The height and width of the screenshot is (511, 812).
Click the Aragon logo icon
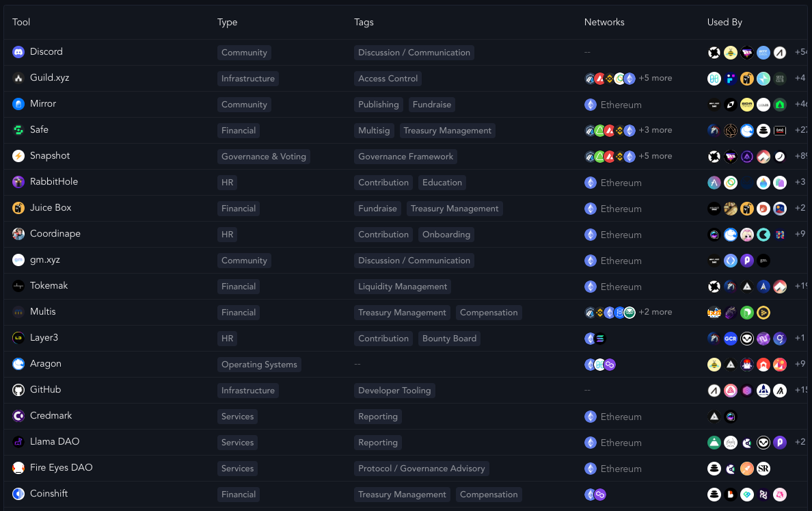pos(18,364)
